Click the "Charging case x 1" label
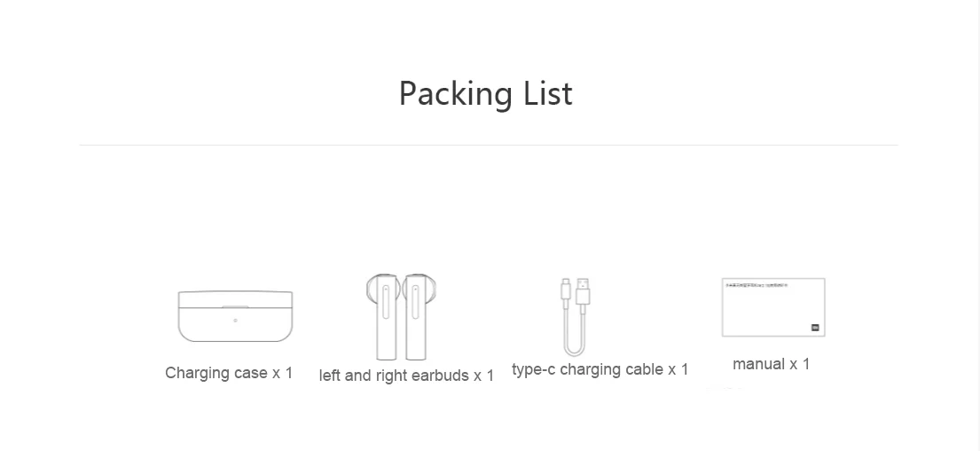 coord(229,373)
